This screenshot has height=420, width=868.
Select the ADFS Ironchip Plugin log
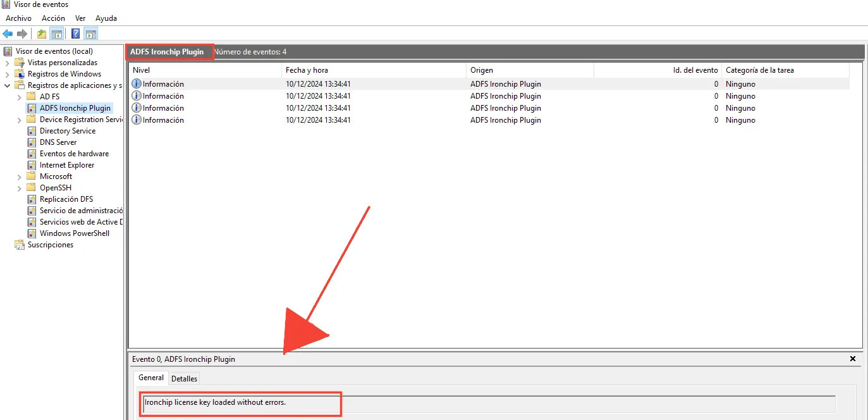tap(75, 108)
